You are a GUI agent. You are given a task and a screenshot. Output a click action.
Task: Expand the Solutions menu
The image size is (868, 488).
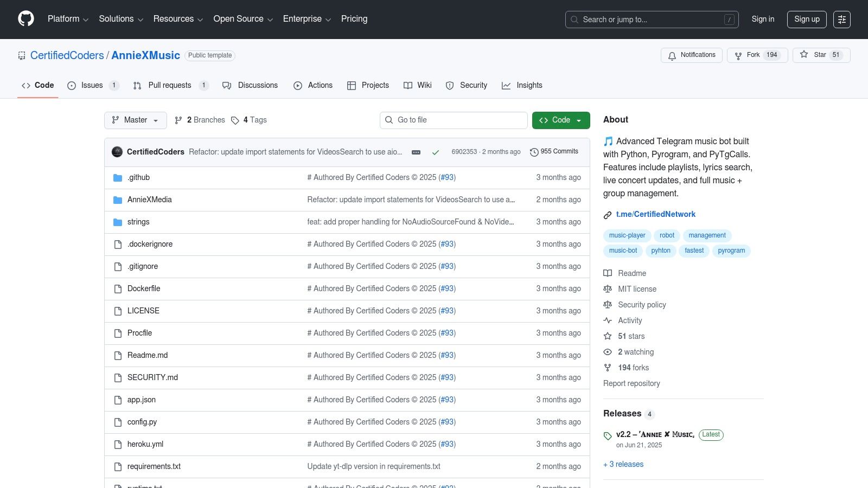[121, 19]
